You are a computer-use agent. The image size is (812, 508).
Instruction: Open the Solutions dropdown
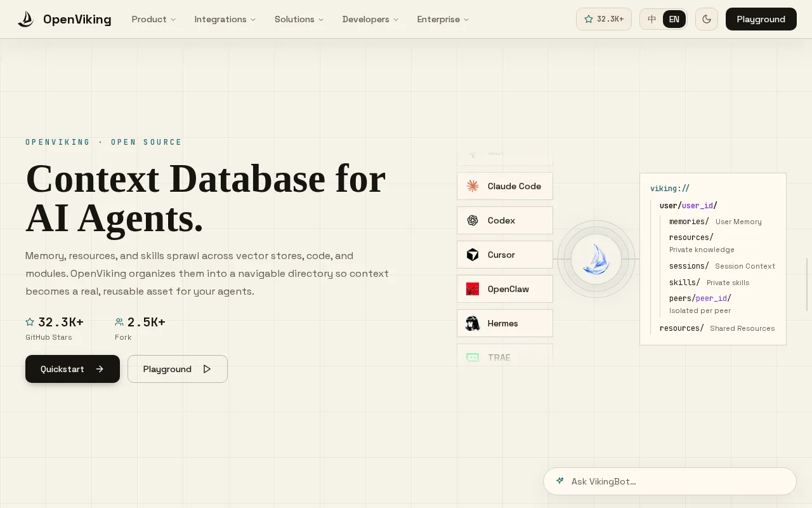pos(299,19)
